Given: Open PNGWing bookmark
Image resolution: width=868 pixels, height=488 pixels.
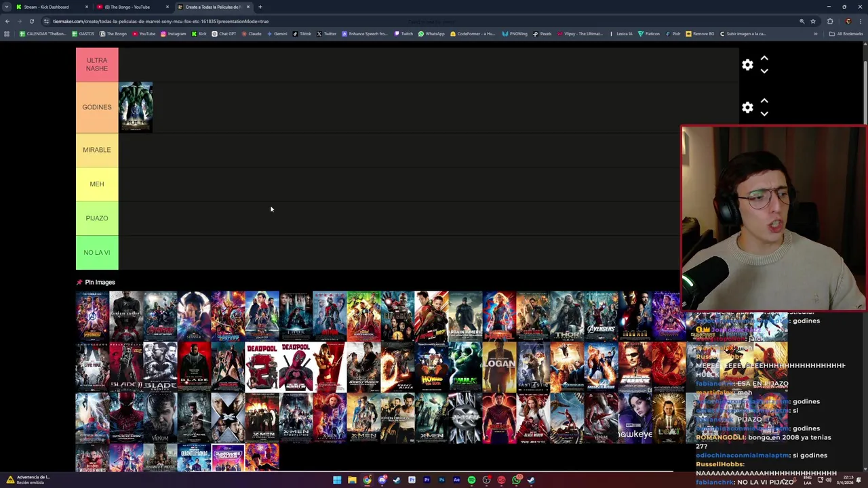Looking at the screenshot, I should [x=515, y=34].
